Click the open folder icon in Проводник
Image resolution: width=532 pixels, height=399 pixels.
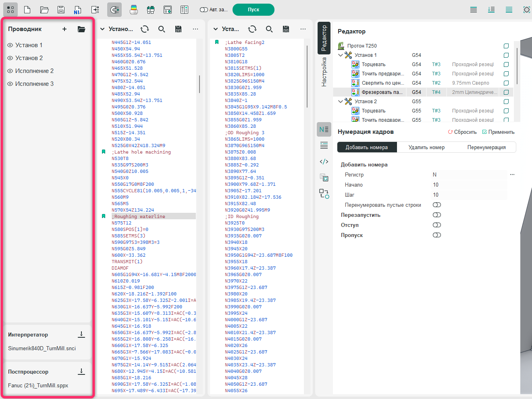(x=81, y=29)
